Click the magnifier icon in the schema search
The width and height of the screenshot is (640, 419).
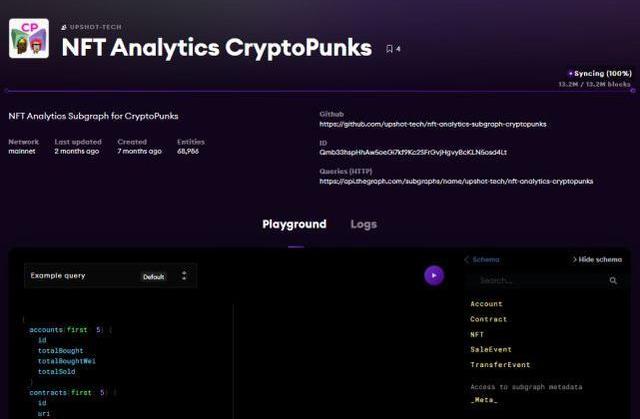(x=613, y=280)
